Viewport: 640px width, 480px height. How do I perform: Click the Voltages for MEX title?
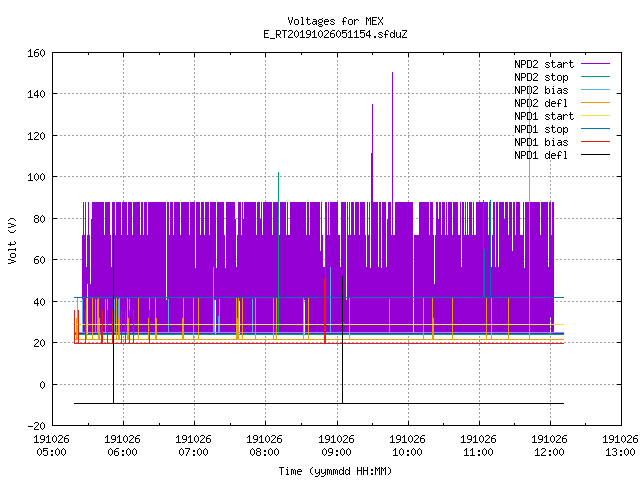click(335, 21)
